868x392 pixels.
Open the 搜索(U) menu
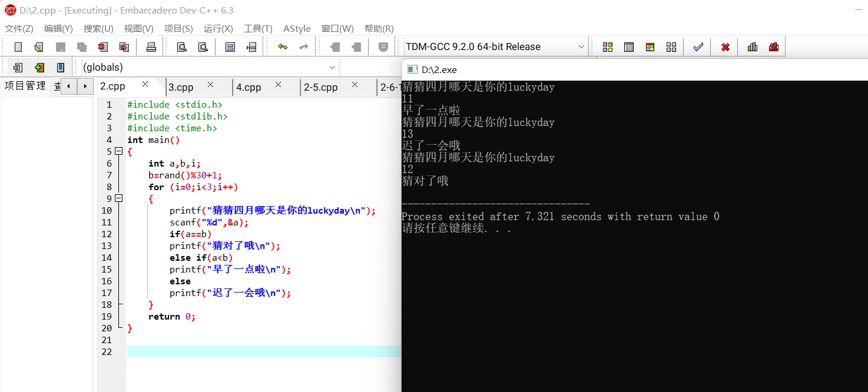point(98,28)
